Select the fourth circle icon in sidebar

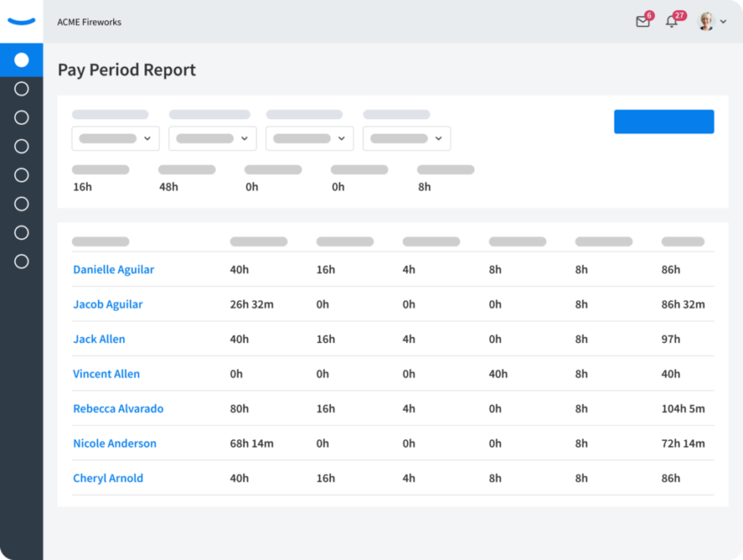click(x=21, y=146)
